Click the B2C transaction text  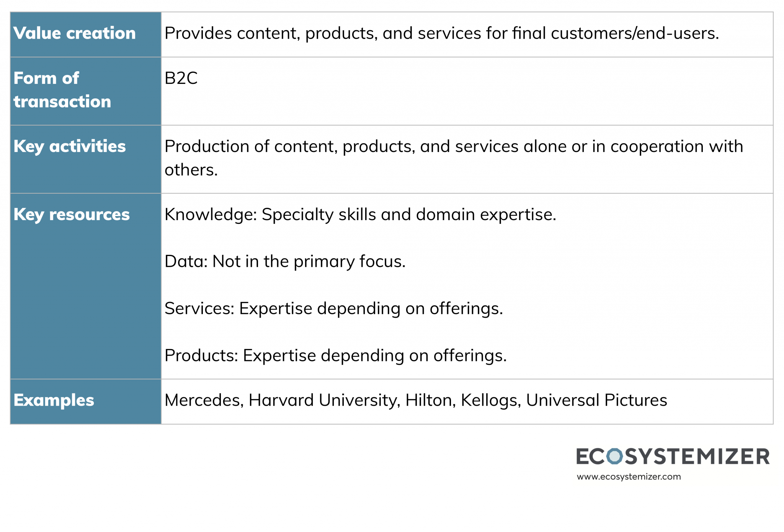pos(181,78)
